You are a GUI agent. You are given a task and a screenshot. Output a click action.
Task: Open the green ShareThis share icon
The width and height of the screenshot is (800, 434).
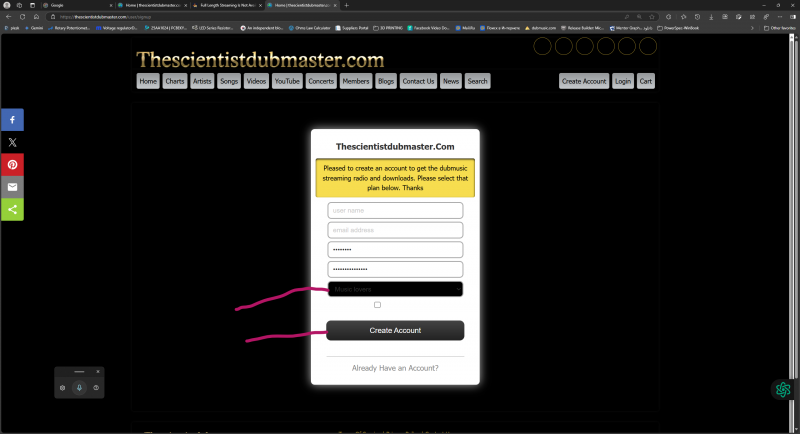(12, 210)
